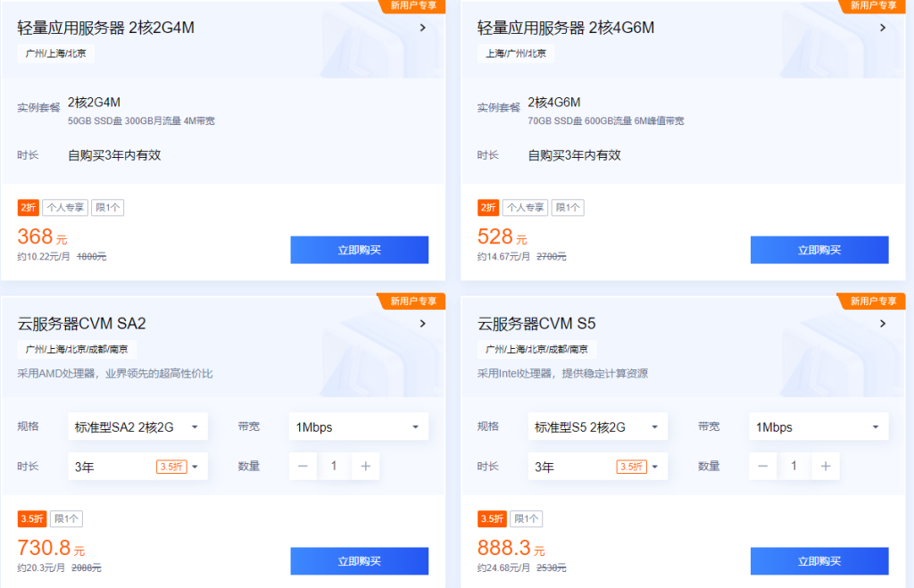The height and width of the screenshot is (588, 914).
Task: Click chevron icon on 云服务器CVM S5 card
Action: [883, 323]
